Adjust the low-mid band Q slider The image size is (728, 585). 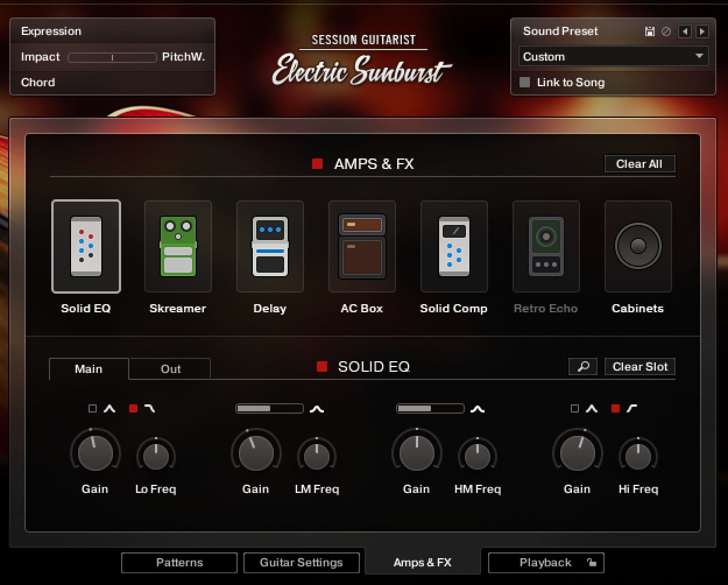[x=270, y=408]
